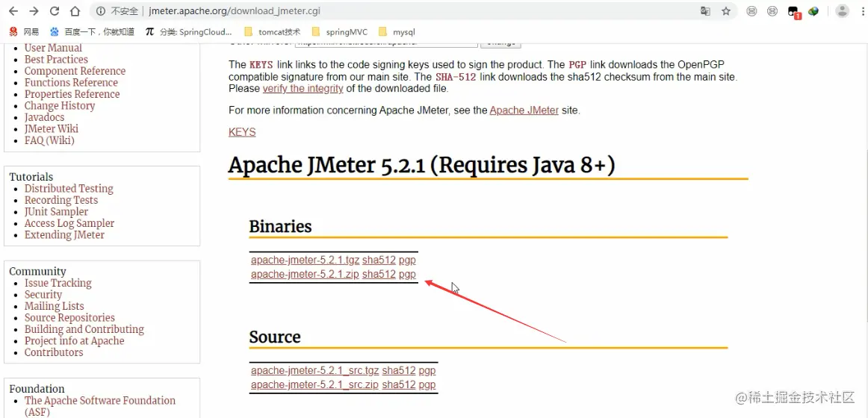868x418 pixels.
Task: Click the extension icon with red badge
Action: coord(793,12)
